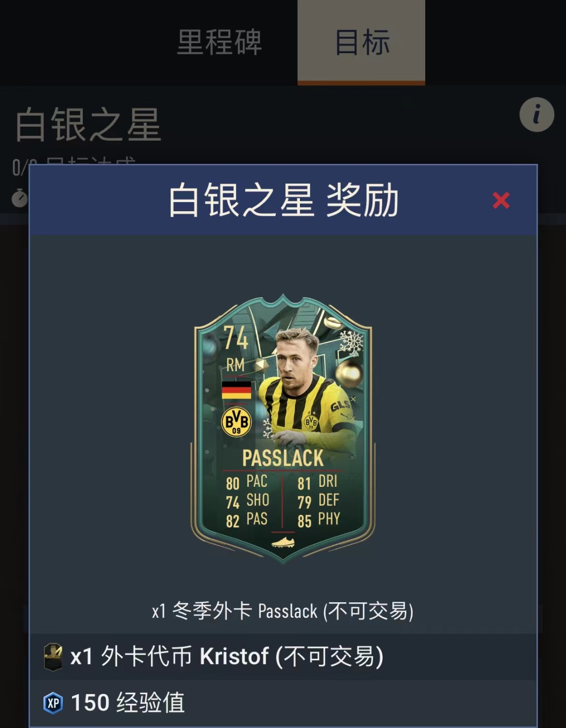Click the BVB club badge on card
The image size is (566, 728).
click(237, 422)
